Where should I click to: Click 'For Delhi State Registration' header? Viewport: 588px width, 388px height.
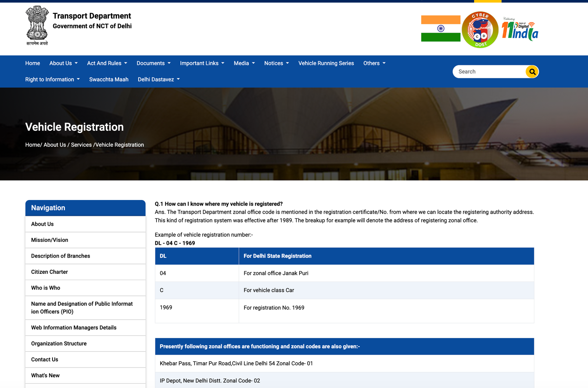[x=386, y=256]
